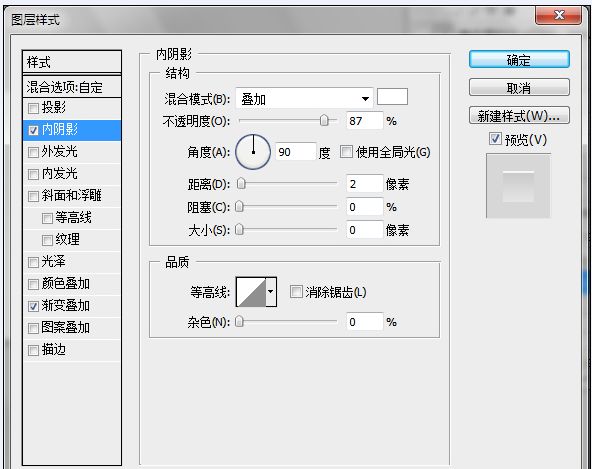Click the 杂色 slider handle

[239, 322]
